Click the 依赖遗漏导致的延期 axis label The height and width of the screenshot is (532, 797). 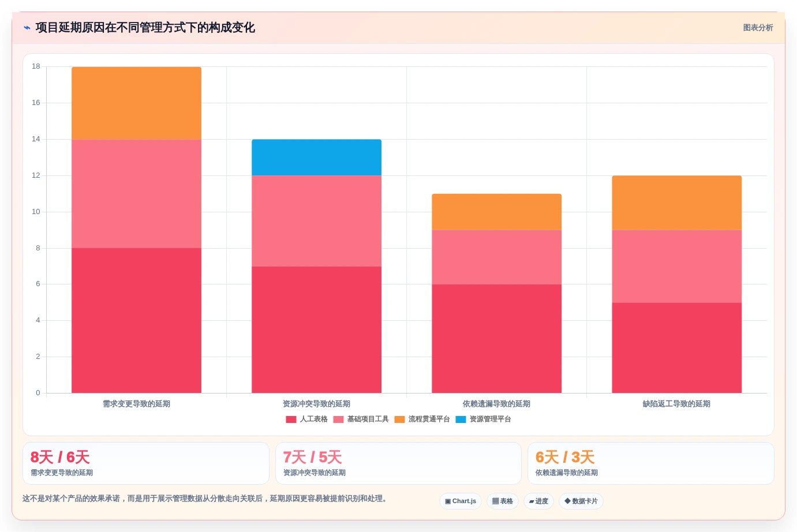point(496,404)
